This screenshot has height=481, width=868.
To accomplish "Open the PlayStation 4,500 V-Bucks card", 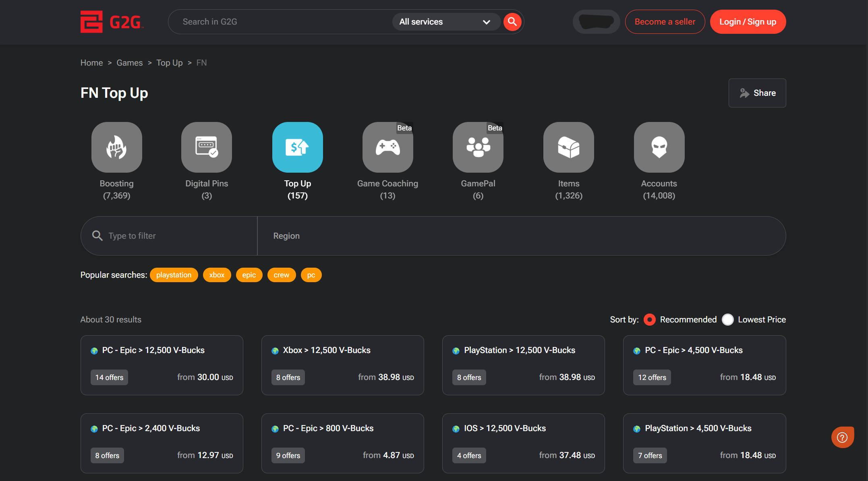I will 704,443.
